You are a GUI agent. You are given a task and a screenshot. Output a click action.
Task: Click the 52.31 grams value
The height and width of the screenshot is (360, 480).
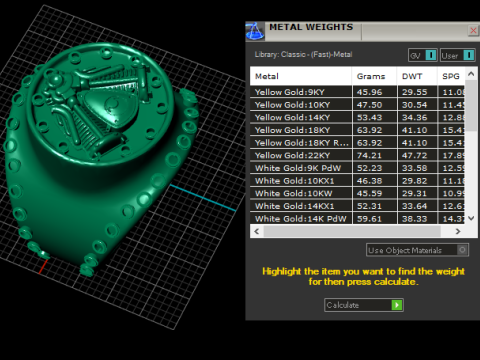tap(369, 206)
